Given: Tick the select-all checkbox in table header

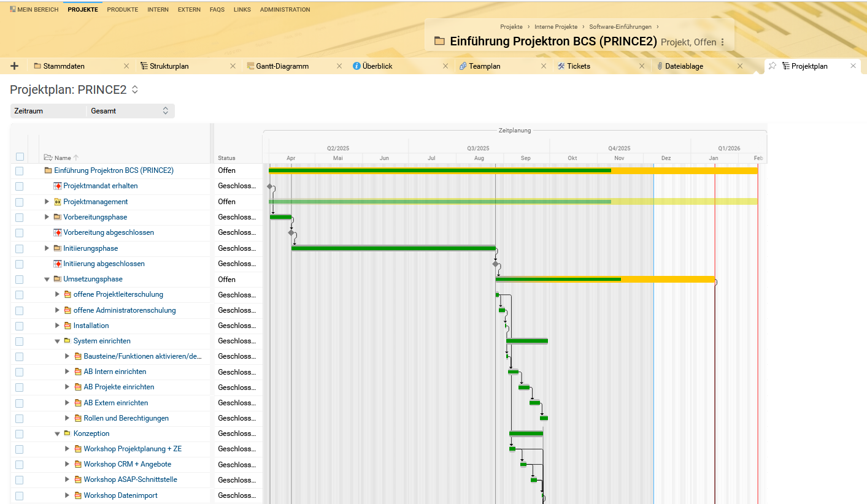Looking at the screenshot, I should [x=20, y=157].
